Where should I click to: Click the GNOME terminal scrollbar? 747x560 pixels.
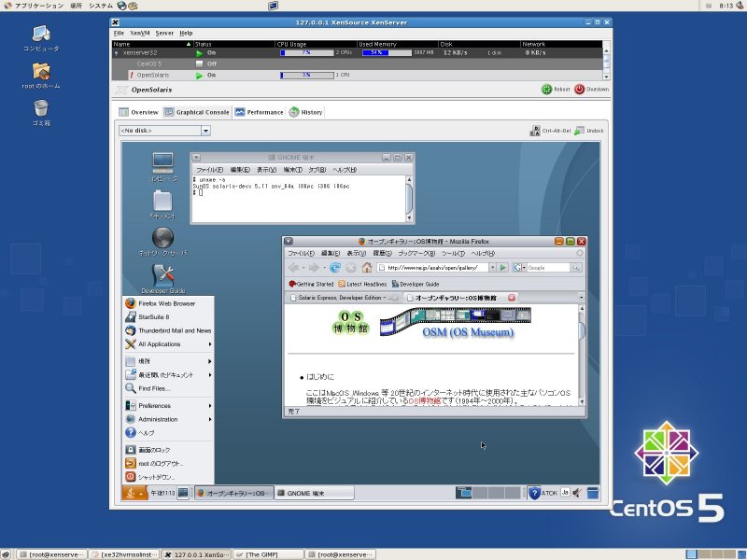pos(409,199)
